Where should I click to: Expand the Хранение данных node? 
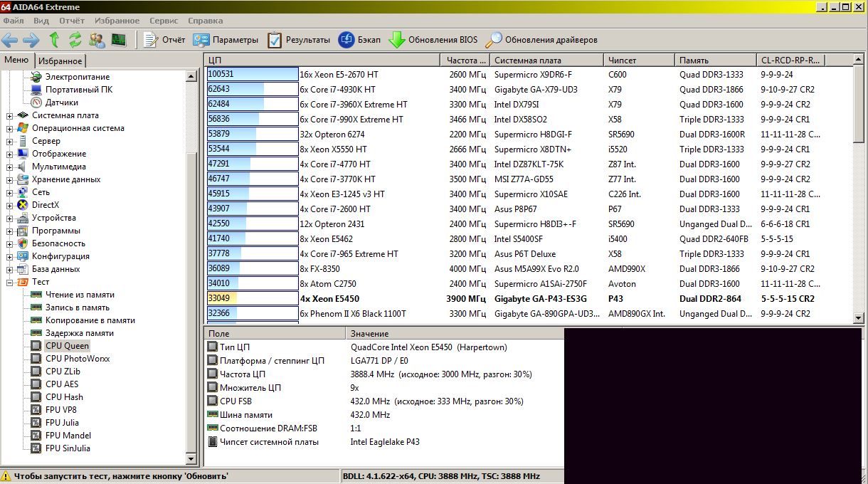tap(9, 179)
